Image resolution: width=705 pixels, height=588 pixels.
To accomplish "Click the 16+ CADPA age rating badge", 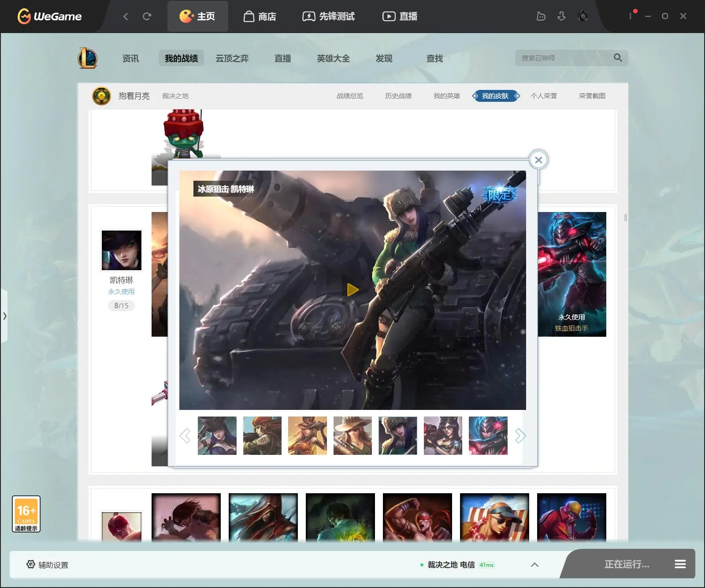I will pos(26,514).
